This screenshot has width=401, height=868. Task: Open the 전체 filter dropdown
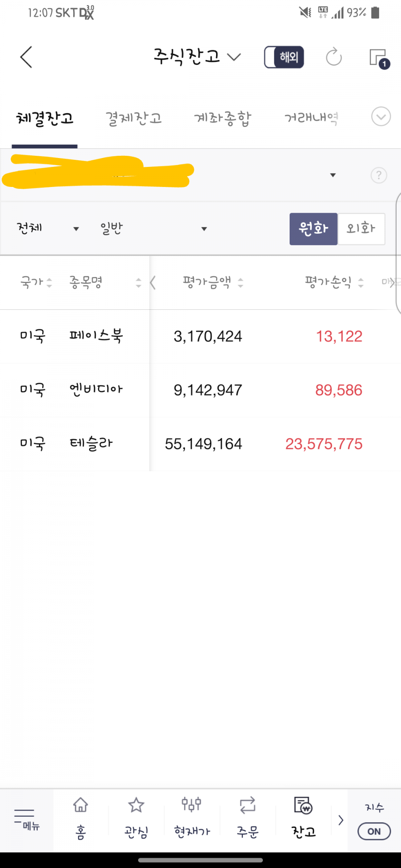pyautogui.click(x=47, y=228)
